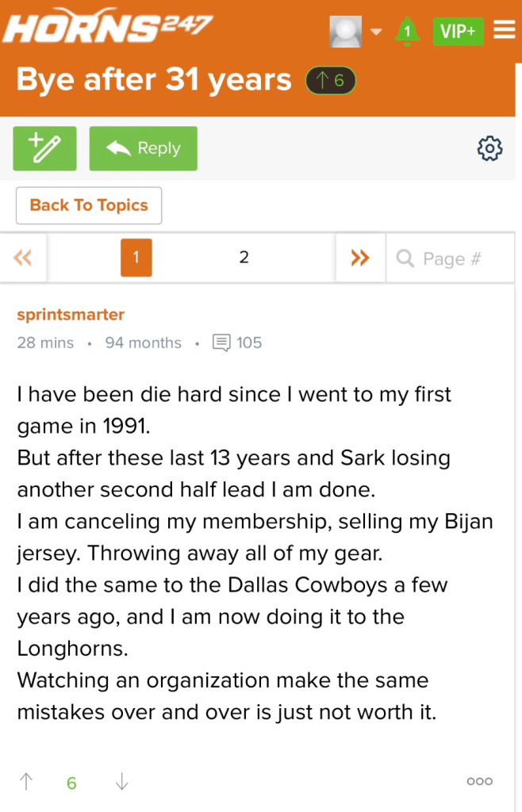522x812 pixels.
Task: Click the new post pencil icon
Action: click(x=45, y=148)
